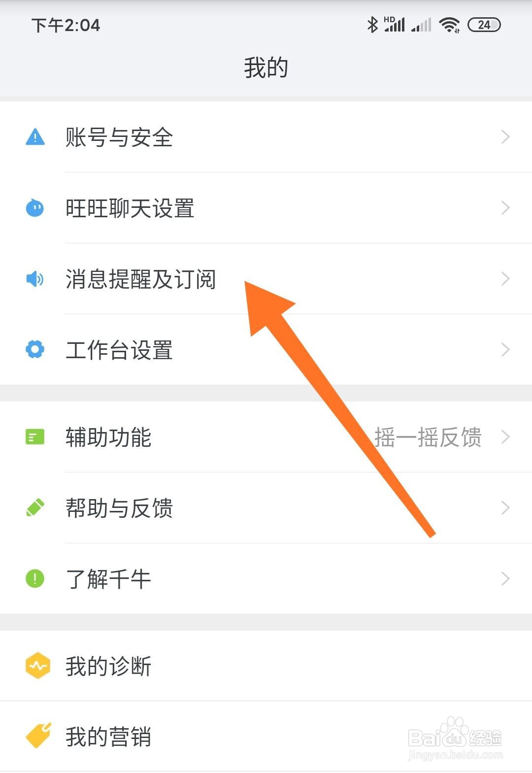Tap the 摇一摇反馈 label
This screenshot has height=773, width=532.
(428, 437)
